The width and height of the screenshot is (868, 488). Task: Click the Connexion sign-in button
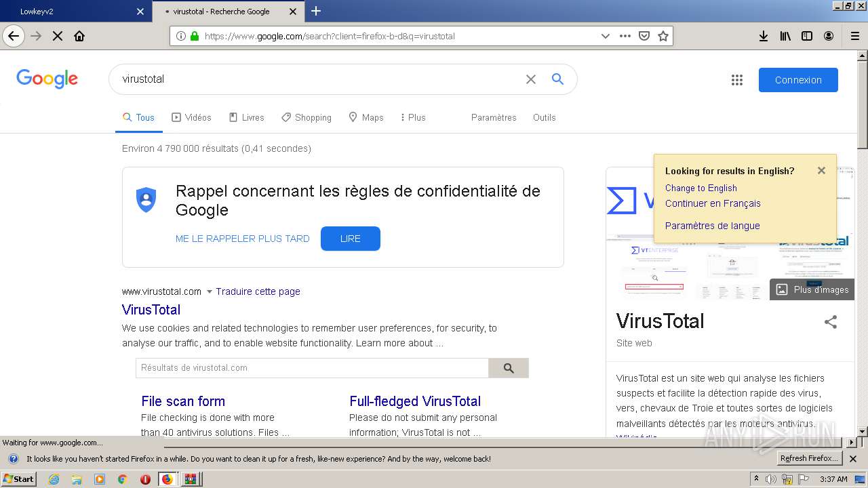coord(798,80)
